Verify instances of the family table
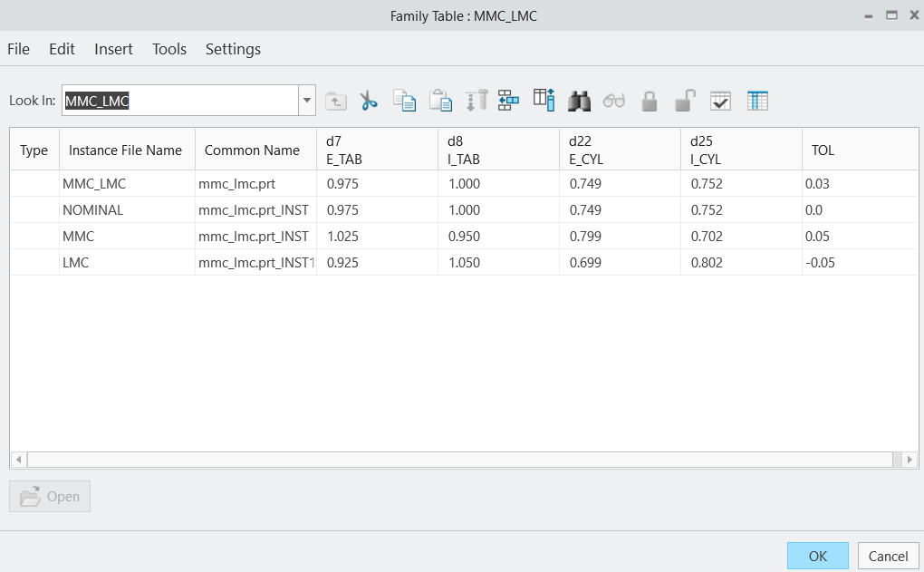The image size is (924, 572). tap(720, 100)
